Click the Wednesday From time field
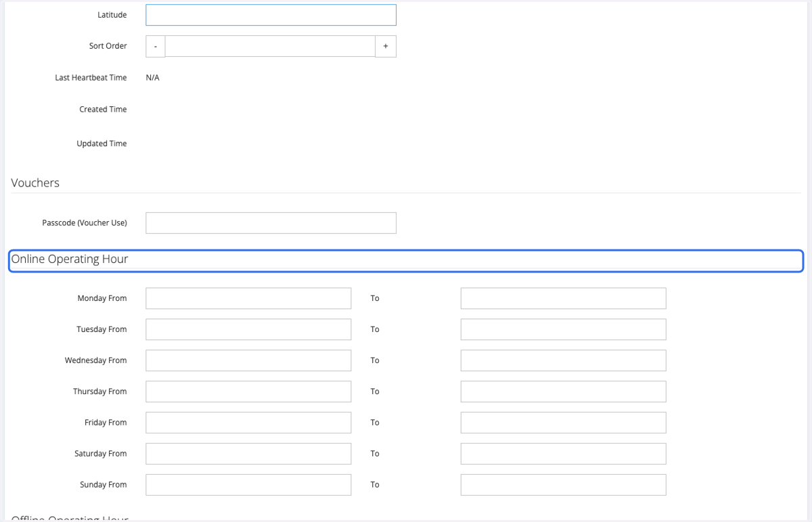Image resolution: width=812 pixels, height=522 pixels. 248,360
